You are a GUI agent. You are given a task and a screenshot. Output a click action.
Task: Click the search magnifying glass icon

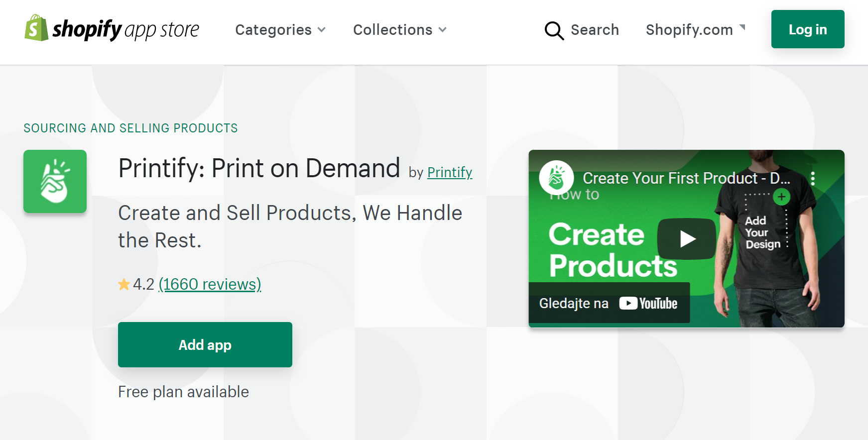(x=554, y=30)
